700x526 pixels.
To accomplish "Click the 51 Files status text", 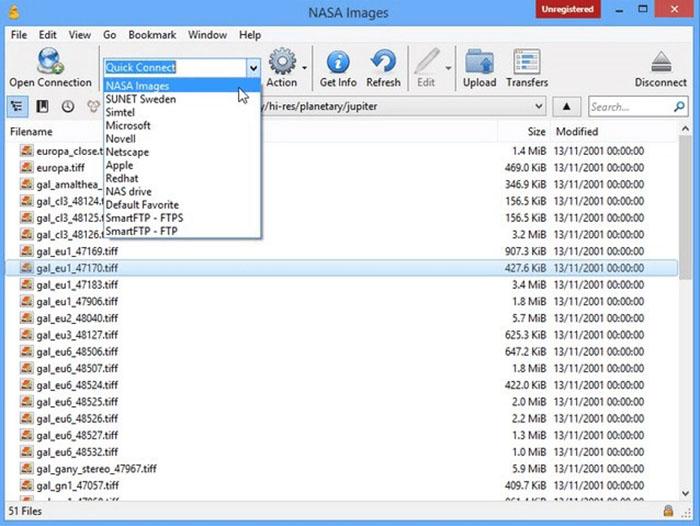I will pyautogui.click(x=25, y=511).
